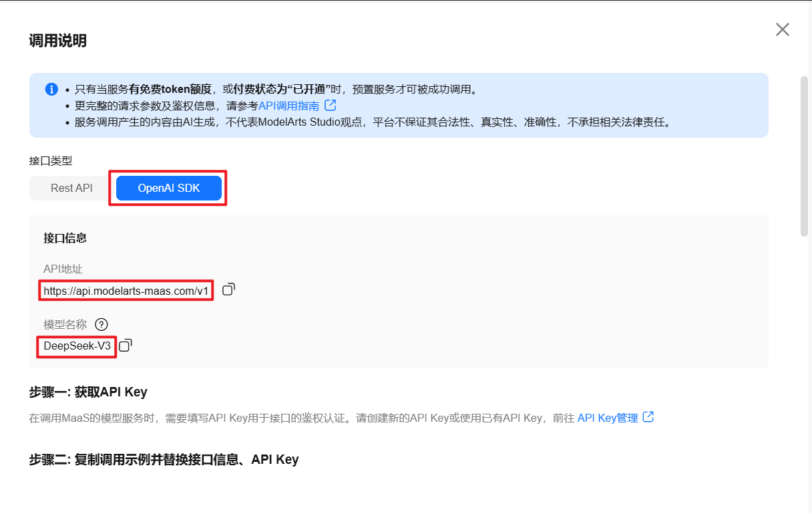Click the 步骤一: 获取API Key heading
The width and height of the screenshot is (812, 514).
click(x=88, y=392)
